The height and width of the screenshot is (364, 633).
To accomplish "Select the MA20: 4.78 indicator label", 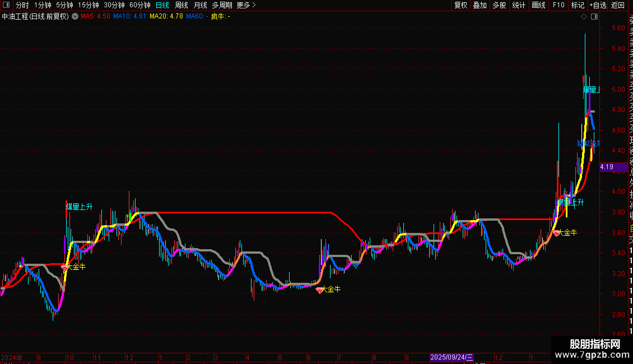I will point(166,17).
